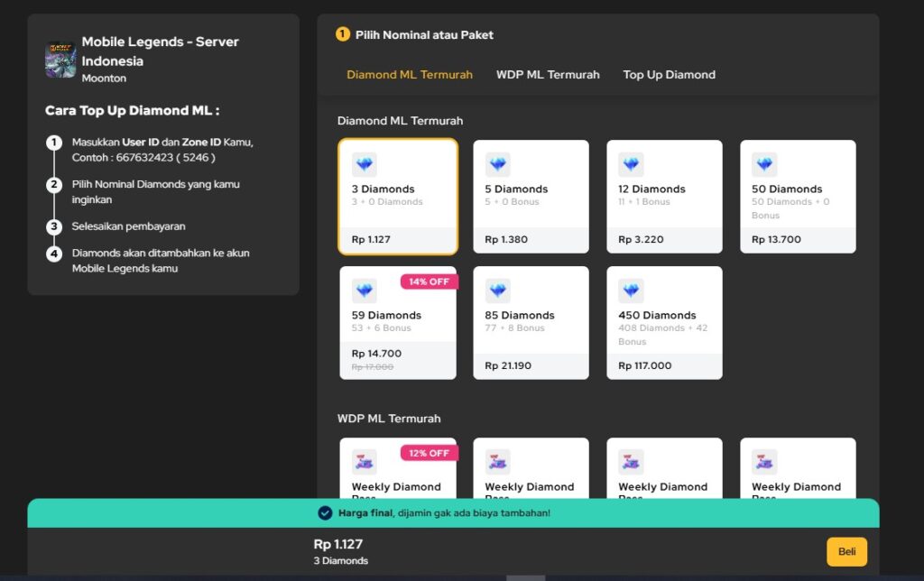
Task: Click the diamond icon on 3 Diamonds card
Action: [365, 164]
